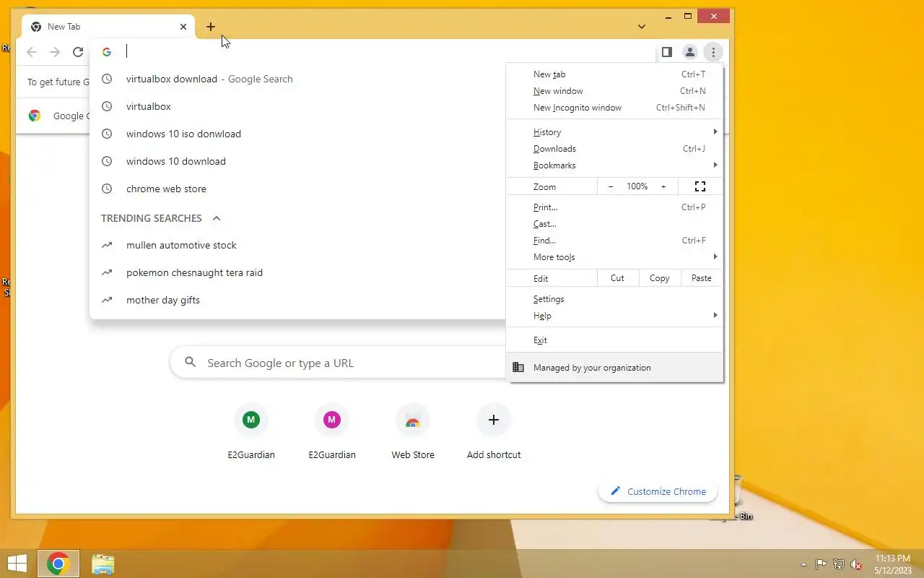The height and width of the screenshot is (578, 924).
Task: Select 'mother day gifts' trending search
Action: (x=297, y=300)
